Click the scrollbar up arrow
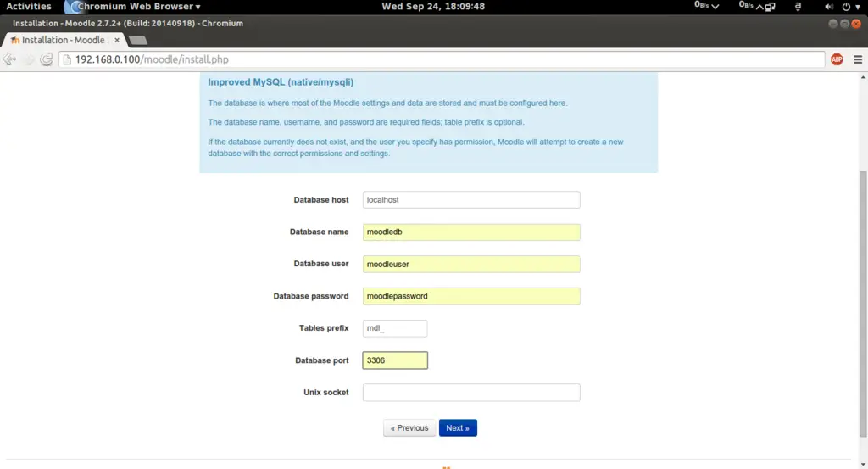This screenshot has height=469, width=868. [863, 77]
